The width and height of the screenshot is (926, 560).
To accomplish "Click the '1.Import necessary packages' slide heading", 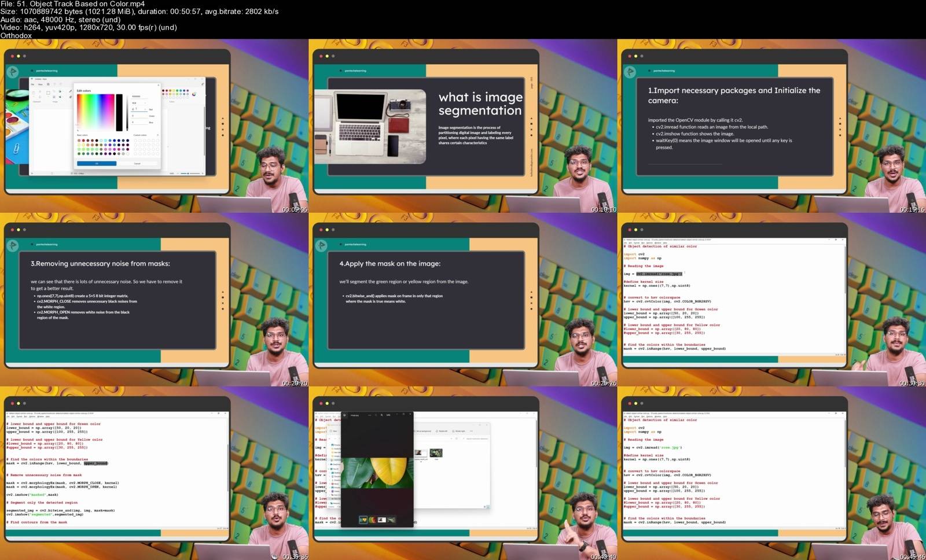I will click(x=734, y=95).
